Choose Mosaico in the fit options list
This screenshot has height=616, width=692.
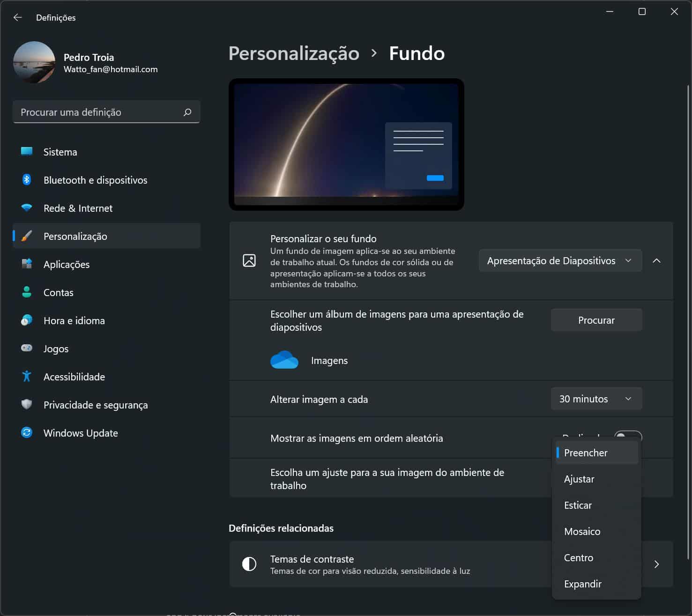click(x=582, y=532)
